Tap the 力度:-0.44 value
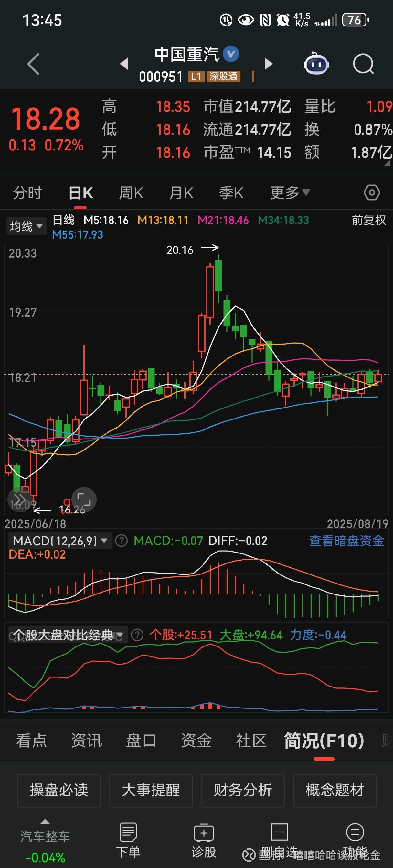Screen dimensions: 393x868 [x=318, y=635]
